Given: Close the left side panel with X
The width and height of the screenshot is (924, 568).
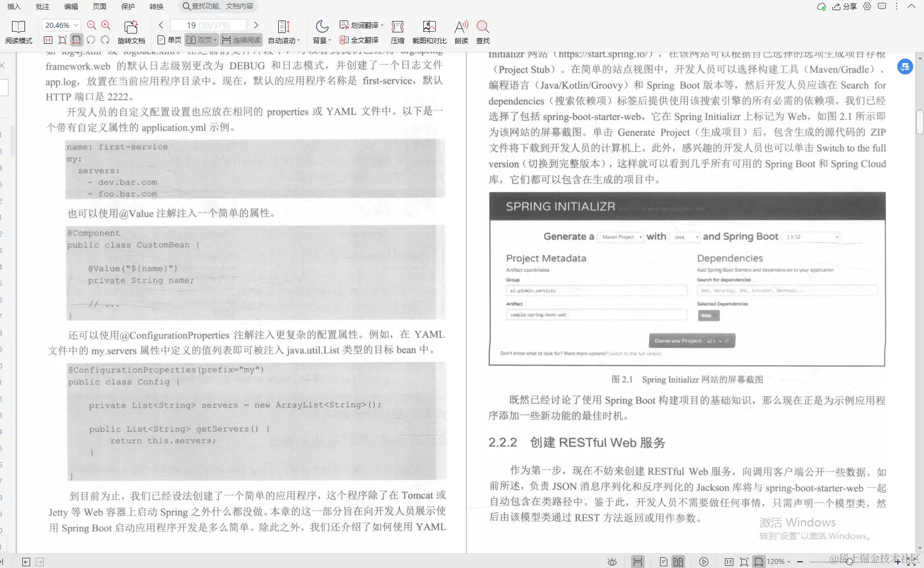Looking at the screenshot, I should point(2,65).
